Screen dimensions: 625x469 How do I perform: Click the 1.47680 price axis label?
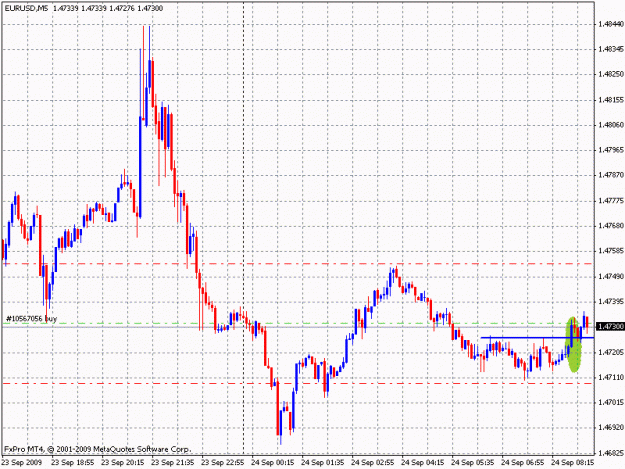point(611,226)
